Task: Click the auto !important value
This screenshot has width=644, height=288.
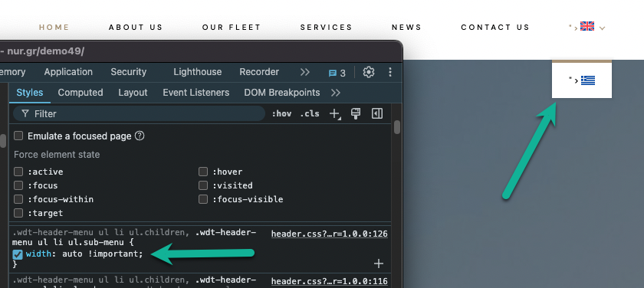Action: (x=100, y=254)
